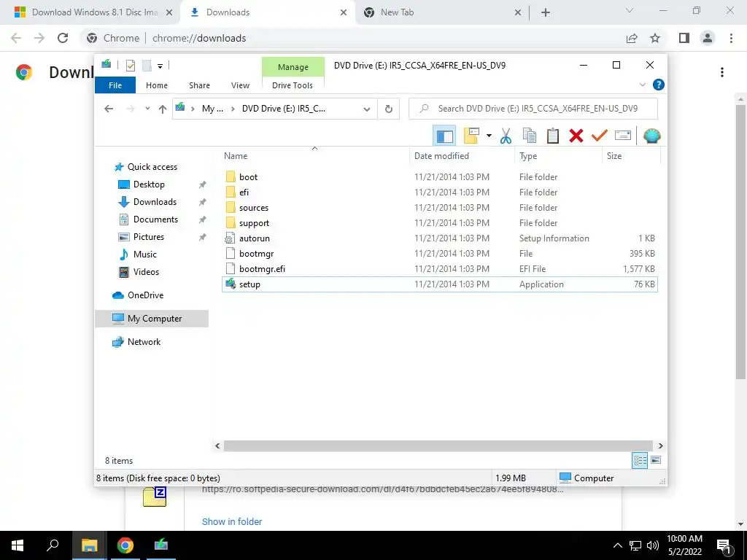
Task: Expand the dropdown arrow beside folder view icon
Action: pos(489,136)
